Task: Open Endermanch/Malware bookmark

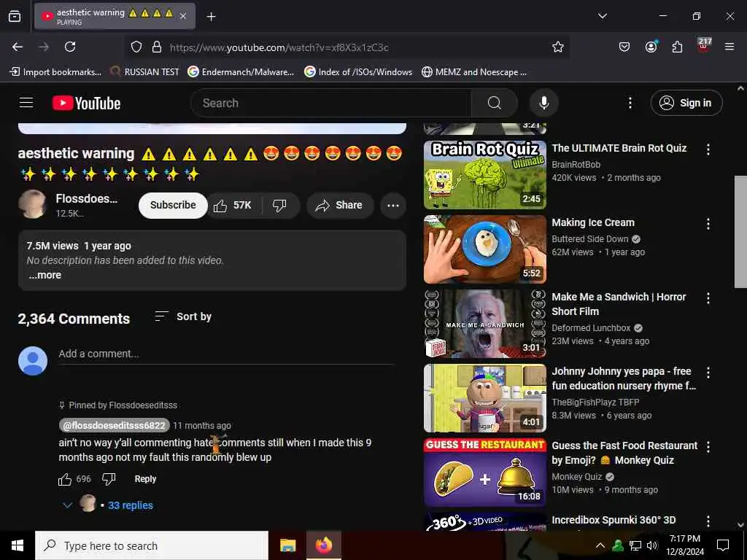Action: [x=241, y=72]
